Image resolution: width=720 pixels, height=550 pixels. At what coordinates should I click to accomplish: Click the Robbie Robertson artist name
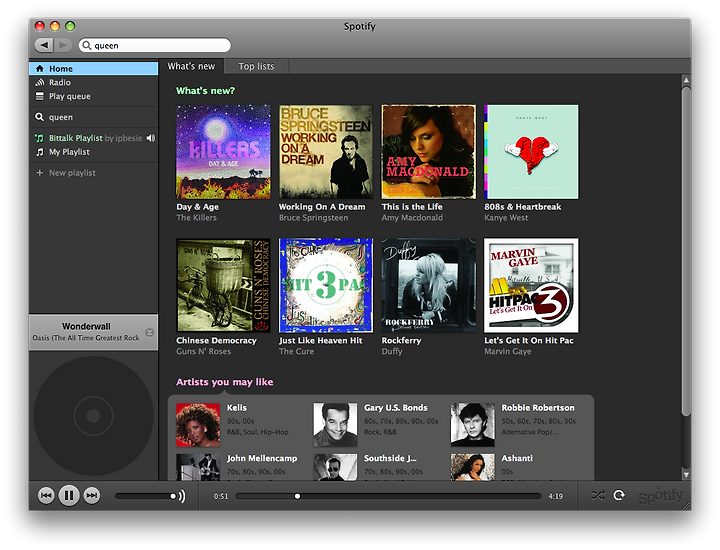(x=538, y=408)
